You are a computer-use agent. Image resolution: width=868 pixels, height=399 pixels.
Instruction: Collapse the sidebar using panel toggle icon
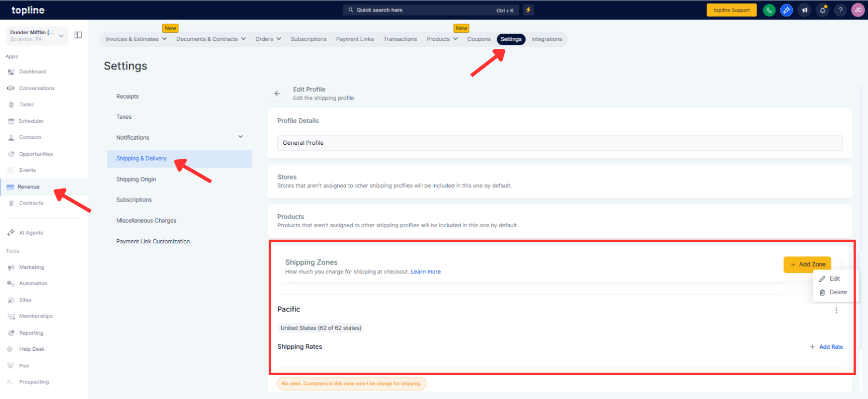point(78,35)
